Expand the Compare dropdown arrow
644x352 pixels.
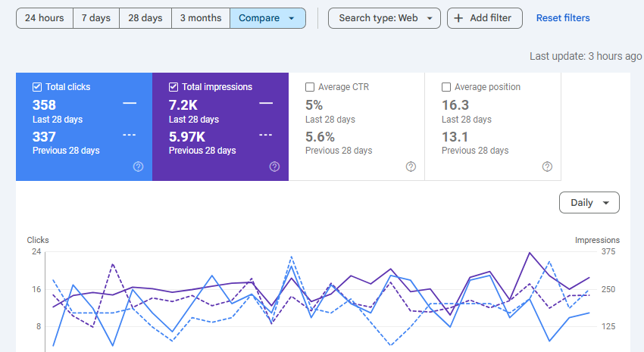(x=292, y=18)
